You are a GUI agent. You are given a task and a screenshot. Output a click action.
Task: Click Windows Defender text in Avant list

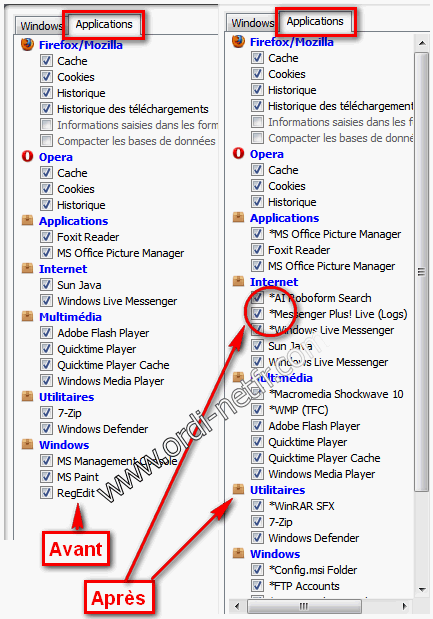point(103,429)
